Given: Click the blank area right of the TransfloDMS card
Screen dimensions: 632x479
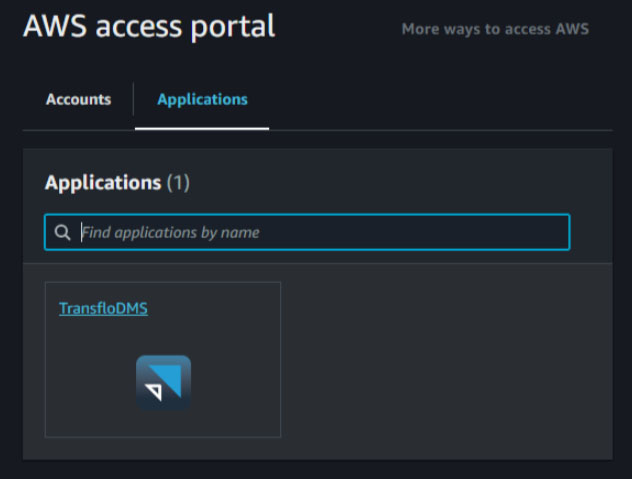Looking at the screenshot, I should click(x=443, y=360).
